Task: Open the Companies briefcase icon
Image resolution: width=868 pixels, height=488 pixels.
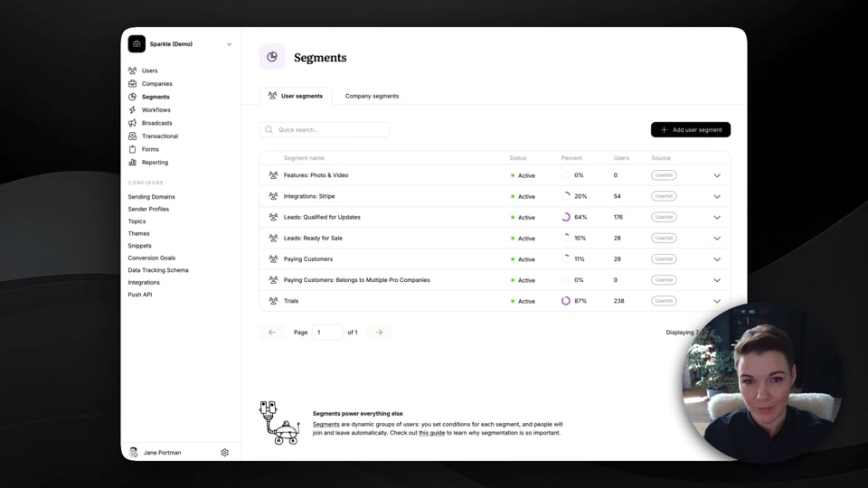Action: [x=132, y=83]
